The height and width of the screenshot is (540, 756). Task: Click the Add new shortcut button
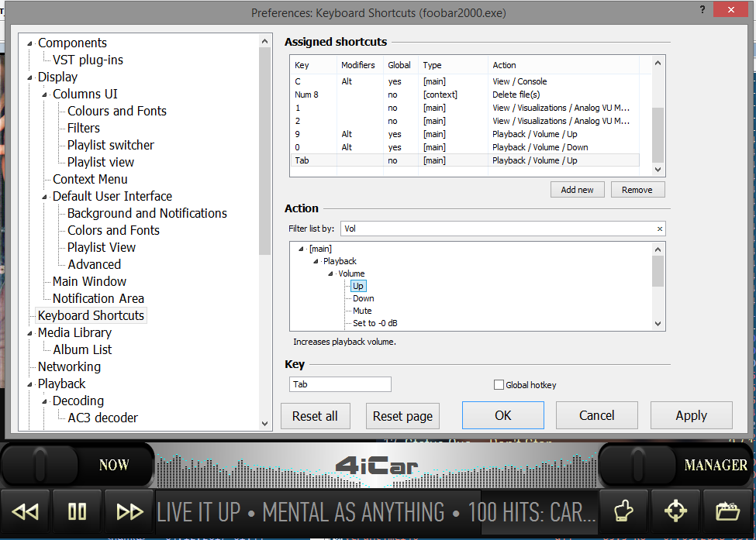(577, 190)
